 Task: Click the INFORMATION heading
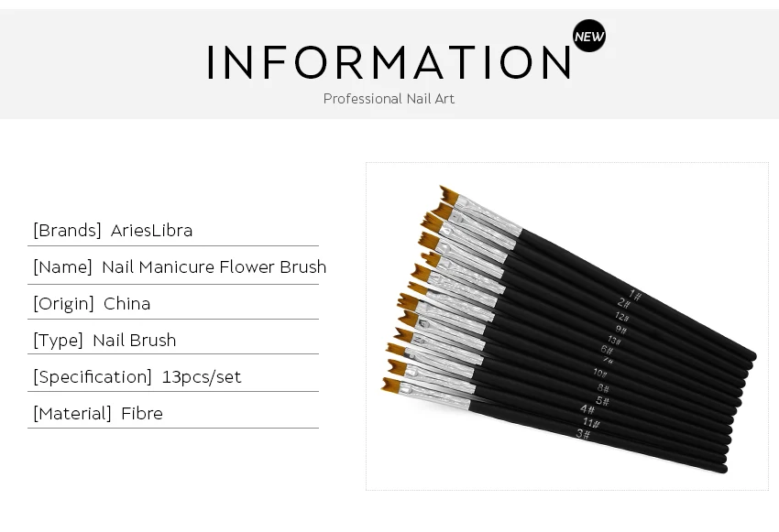[x=389, y=62]
